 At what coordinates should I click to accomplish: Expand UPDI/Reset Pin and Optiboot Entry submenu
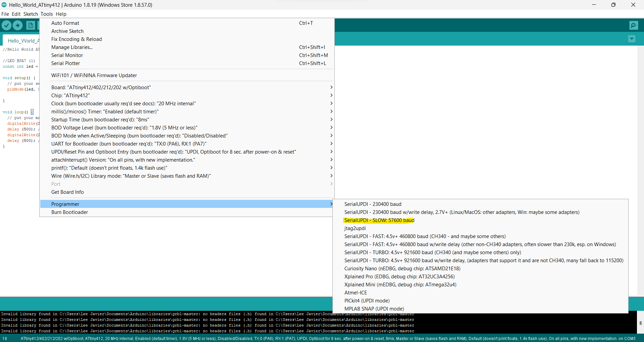tap(187, 152)
